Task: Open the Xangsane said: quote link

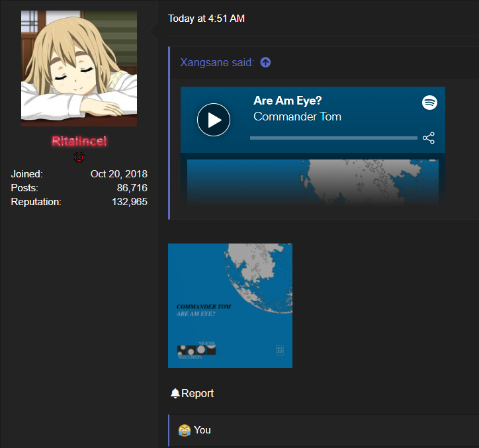Action: click(x=217, y=62)
